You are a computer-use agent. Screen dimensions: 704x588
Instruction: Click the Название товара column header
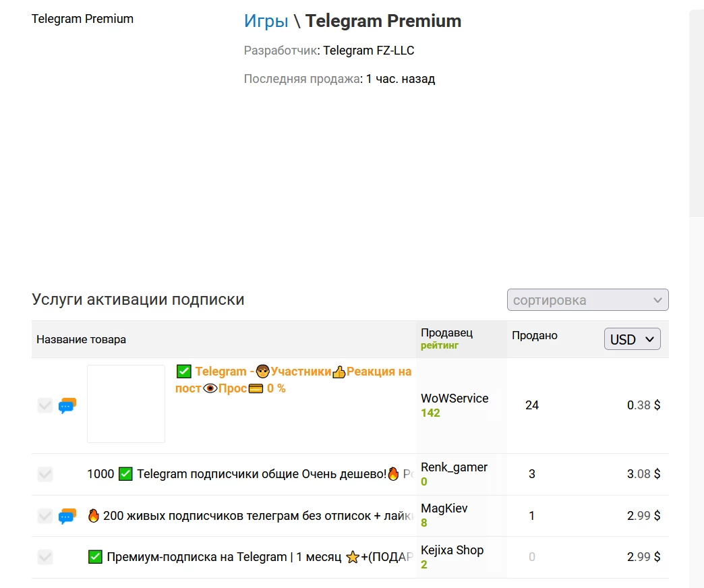[x=82, y=339]
